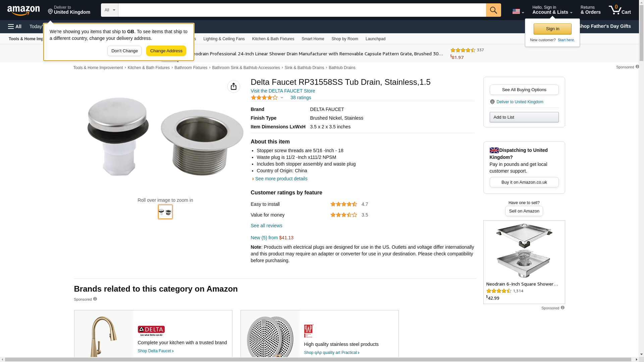Image resolution: width=644 pixels, height=362 pixels.
Task: Click the share icon above the product image
Action: [233, 86]
